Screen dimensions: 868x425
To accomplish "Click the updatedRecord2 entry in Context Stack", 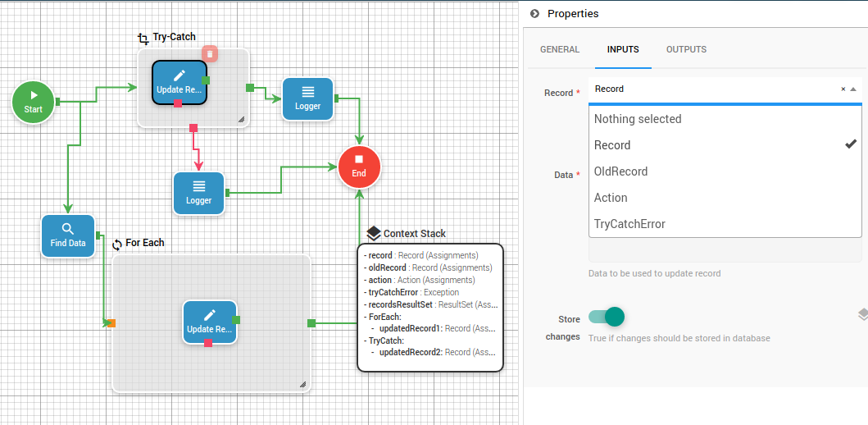I will [434, 352].
